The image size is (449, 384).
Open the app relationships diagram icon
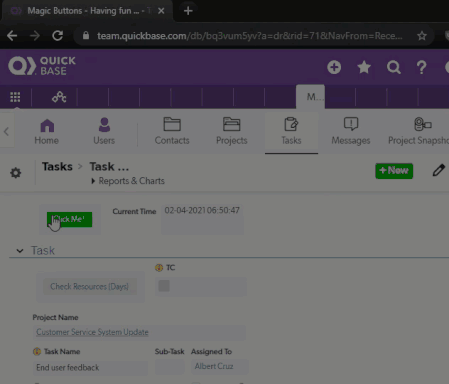[59, 97]
